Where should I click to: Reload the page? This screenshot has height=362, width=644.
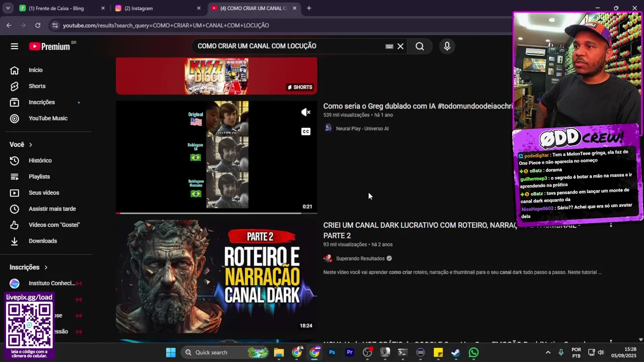38,25
